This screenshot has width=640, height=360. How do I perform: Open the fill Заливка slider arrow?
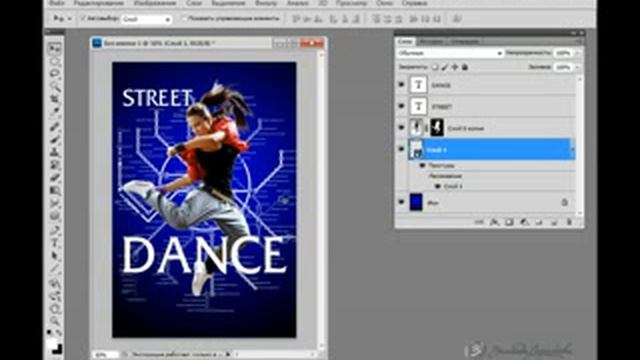coord(578,67)
